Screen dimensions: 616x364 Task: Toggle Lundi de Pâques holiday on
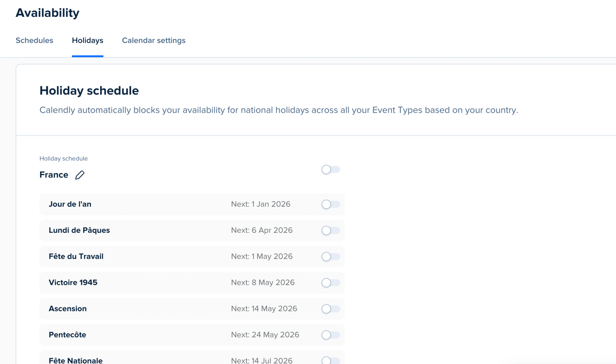point(331,230)
